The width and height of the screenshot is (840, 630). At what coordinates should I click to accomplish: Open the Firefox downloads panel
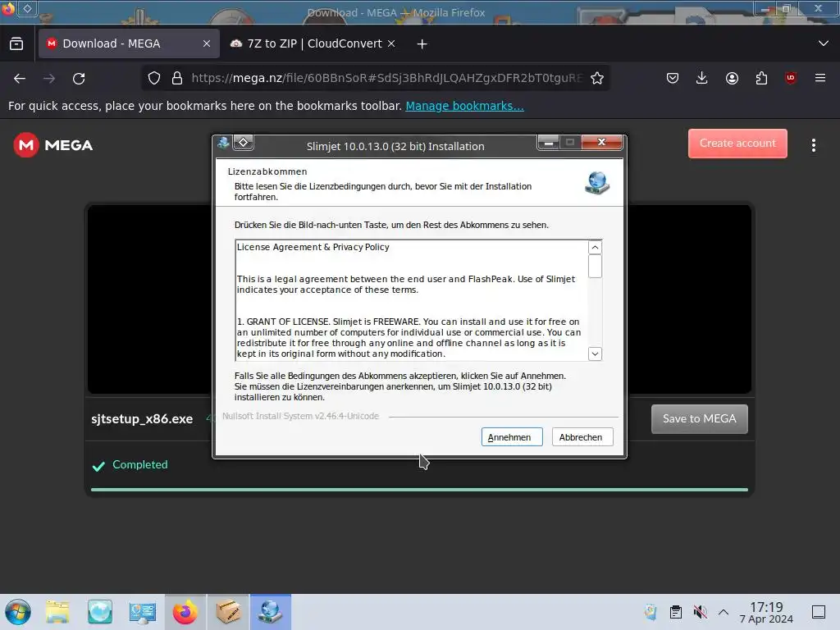[x=702, y=78]
